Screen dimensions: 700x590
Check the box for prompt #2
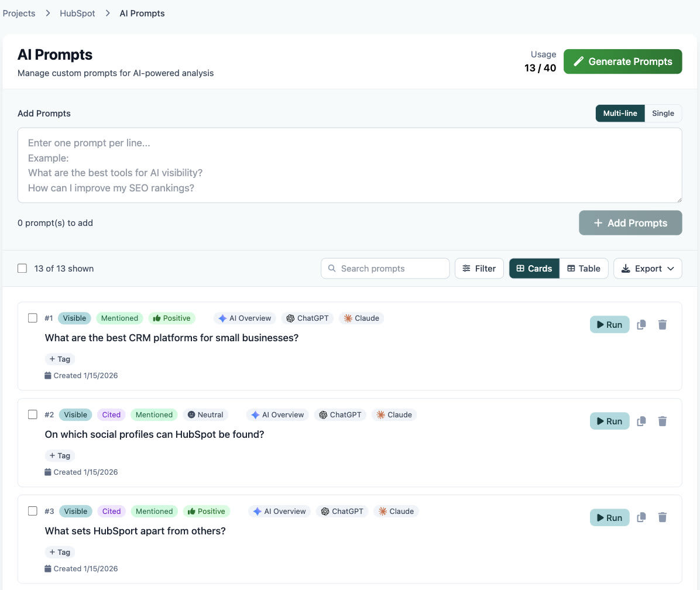pyautogui.click(x=33, y=414)
